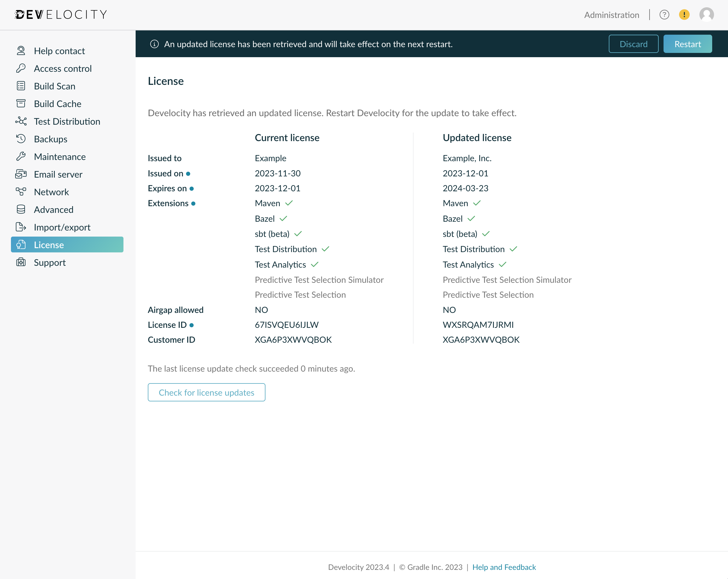Open the Help and Feedback link

click(504, 567)
